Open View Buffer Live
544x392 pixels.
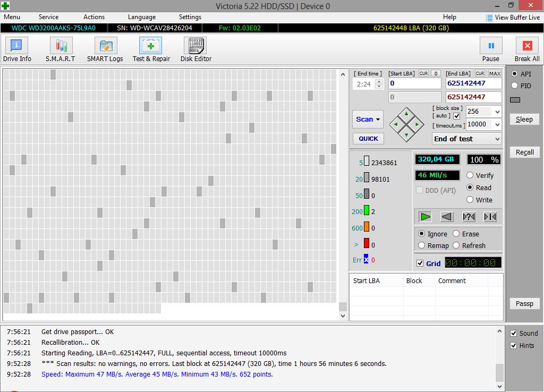click(x=513, y=18)
